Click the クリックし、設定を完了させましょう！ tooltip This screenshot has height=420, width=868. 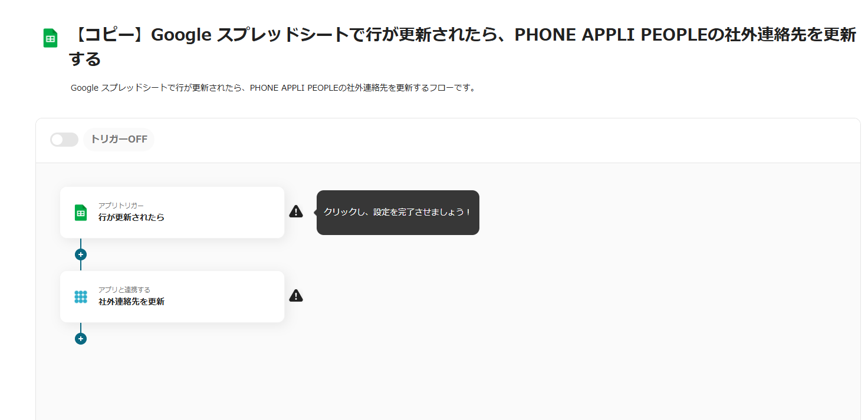coord(398,213)
